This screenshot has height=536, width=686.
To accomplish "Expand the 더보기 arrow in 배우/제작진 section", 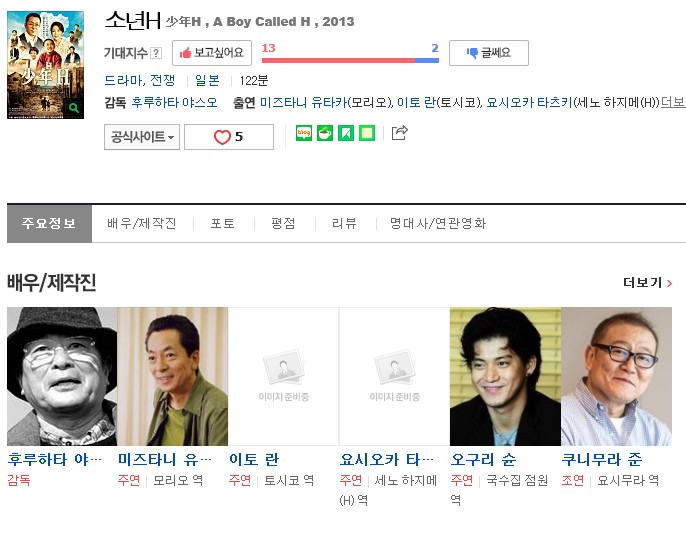I will click(648, 283).
